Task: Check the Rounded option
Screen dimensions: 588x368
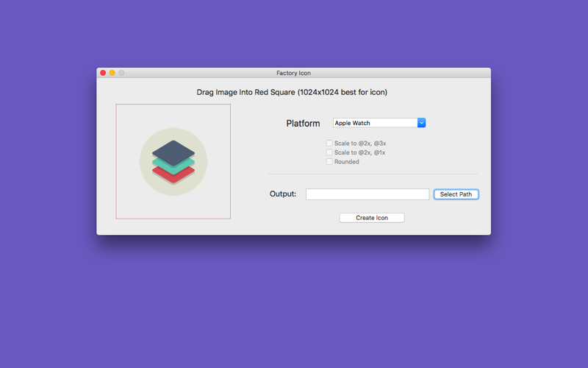Action: click(x=329, y=161)
